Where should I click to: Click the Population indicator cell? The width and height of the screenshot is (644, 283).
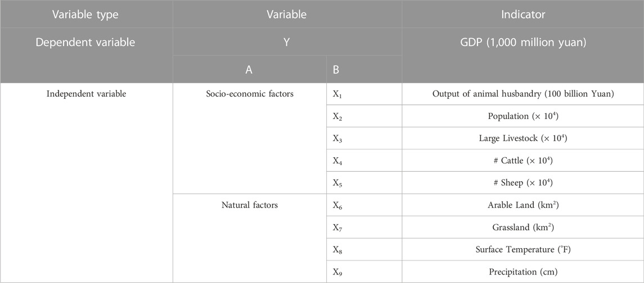point(523,116)
